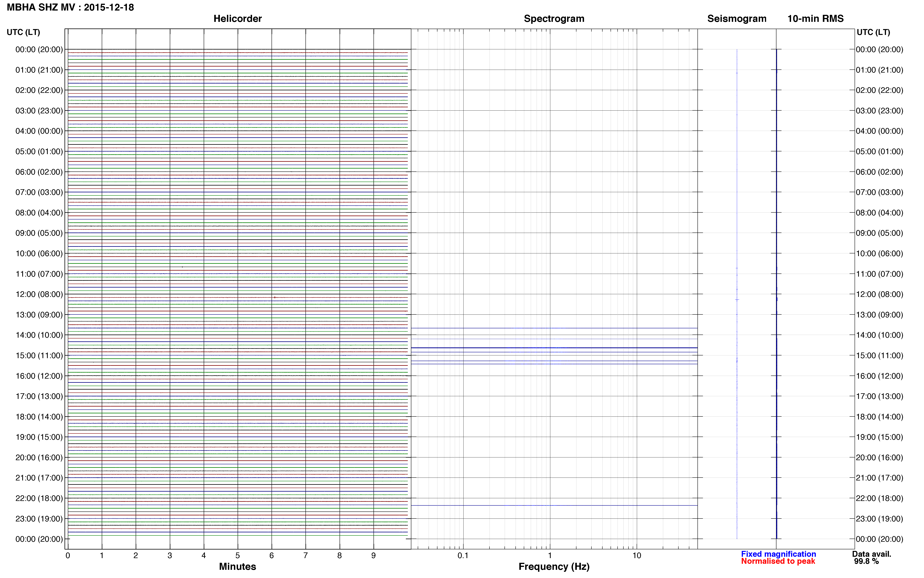Click the 2 tick on Minutes axis
This screenshot has height=578, width=924.
pos(136,556)
